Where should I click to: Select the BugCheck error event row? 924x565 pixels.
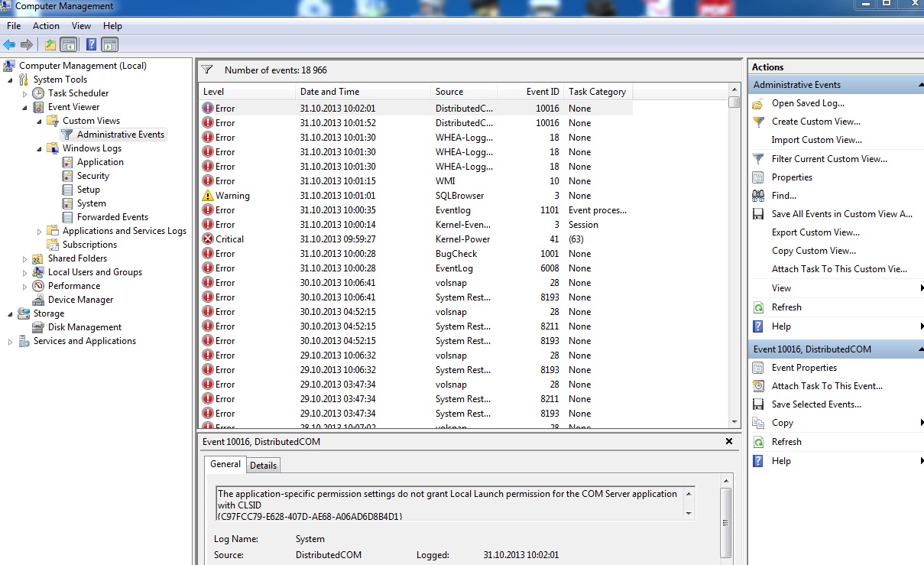(x=416, y=254)
